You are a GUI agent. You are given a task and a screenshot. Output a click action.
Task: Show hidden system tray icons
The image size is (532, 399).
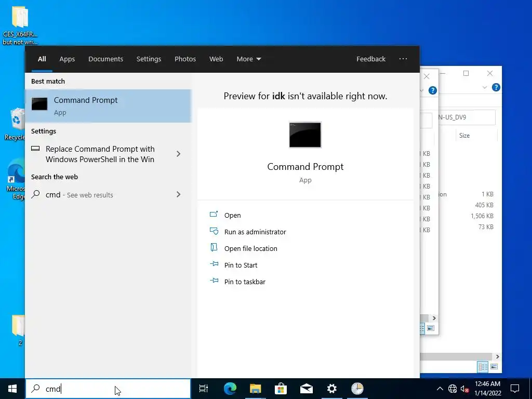click(x=440, y=389)
